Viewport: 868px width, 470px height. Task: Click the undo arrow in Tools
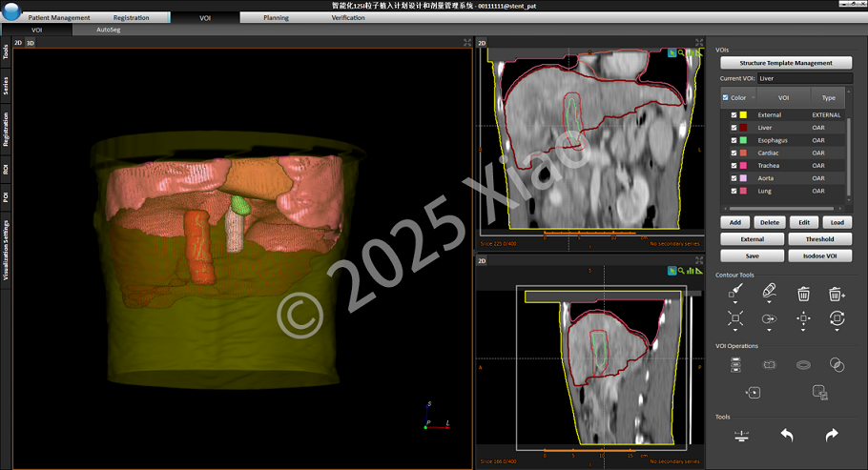point(787,435)
